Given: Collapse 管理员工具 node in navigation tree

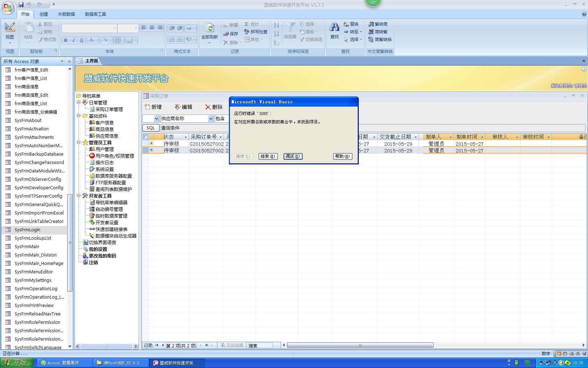Looking at the screenshot, I should pos(79,142).
